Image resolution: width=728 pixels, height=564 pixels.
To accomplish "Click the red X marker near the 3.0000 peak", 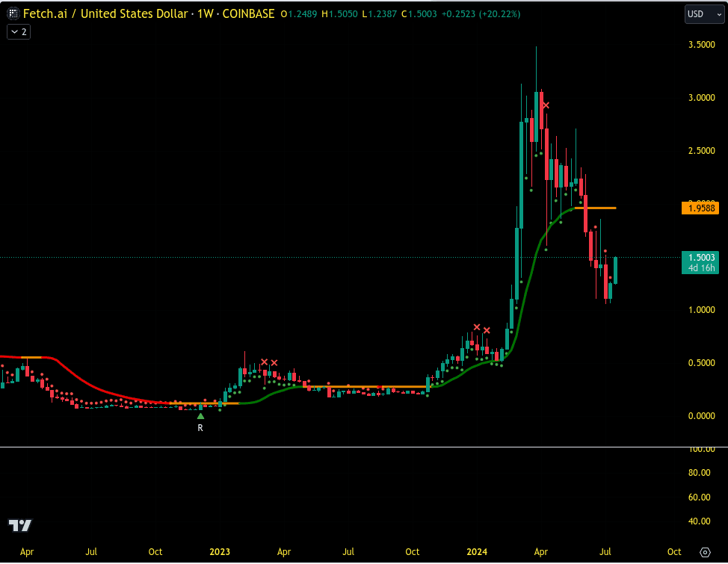I will coord(546,105).
